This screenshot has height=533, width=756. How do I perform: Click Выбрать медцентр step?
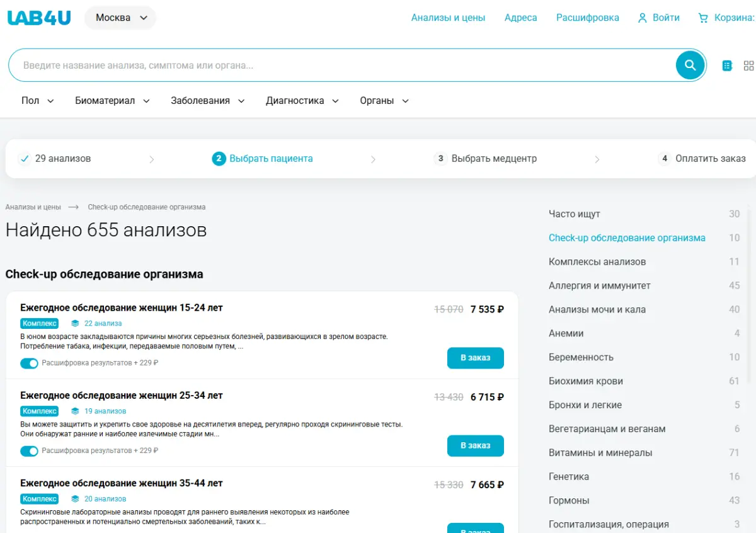[x=494, y=159]
